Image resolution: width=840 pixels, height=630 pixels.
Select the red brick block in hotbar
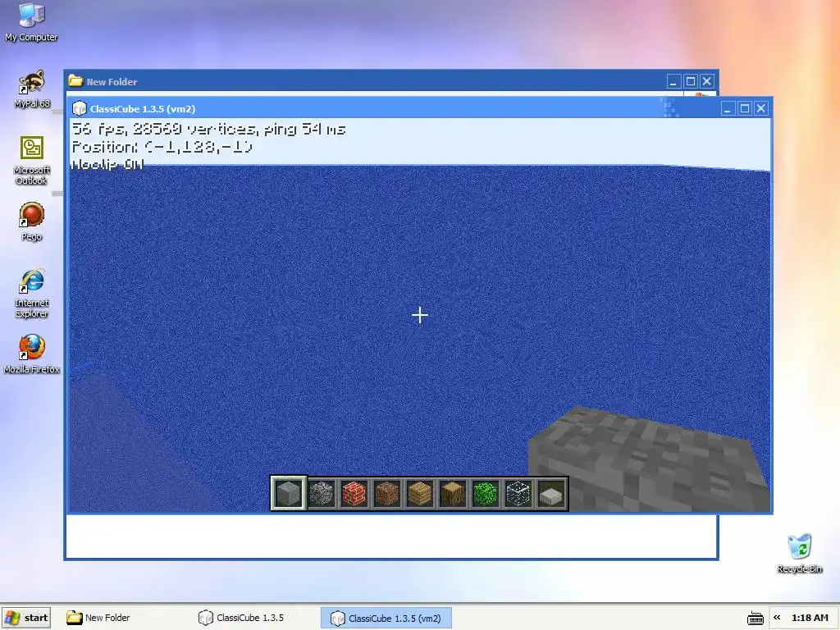(x=354, y=493)
